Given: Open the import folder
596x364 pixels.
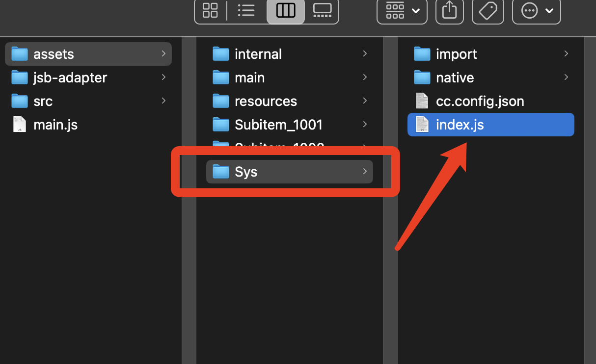Looking at the screenshot, I should (456, 54).
